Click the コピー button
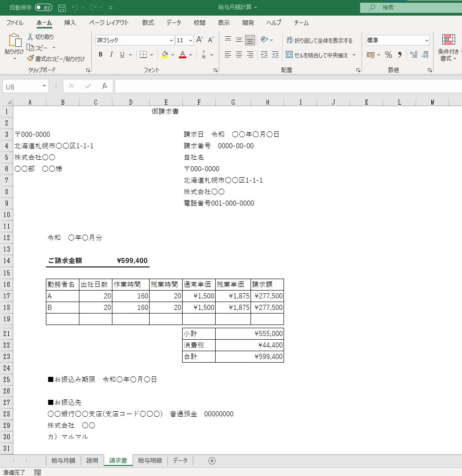 37,48
